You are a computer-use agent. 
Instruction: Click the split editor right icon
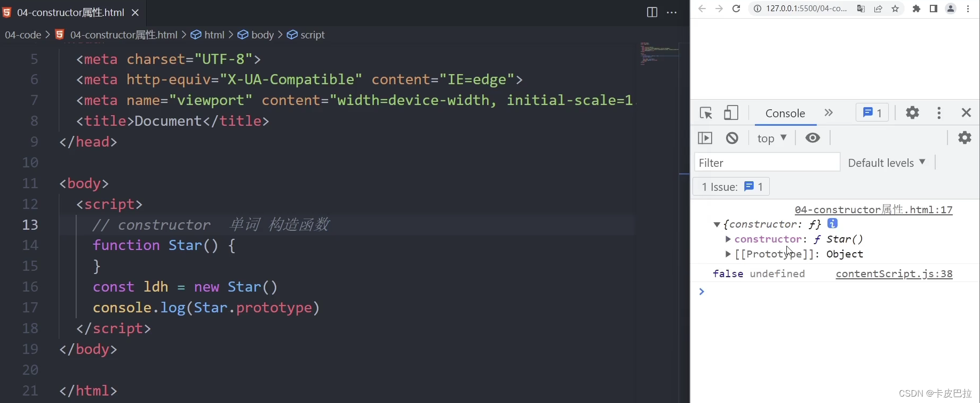pyautogui.click(x=652, y=12)
